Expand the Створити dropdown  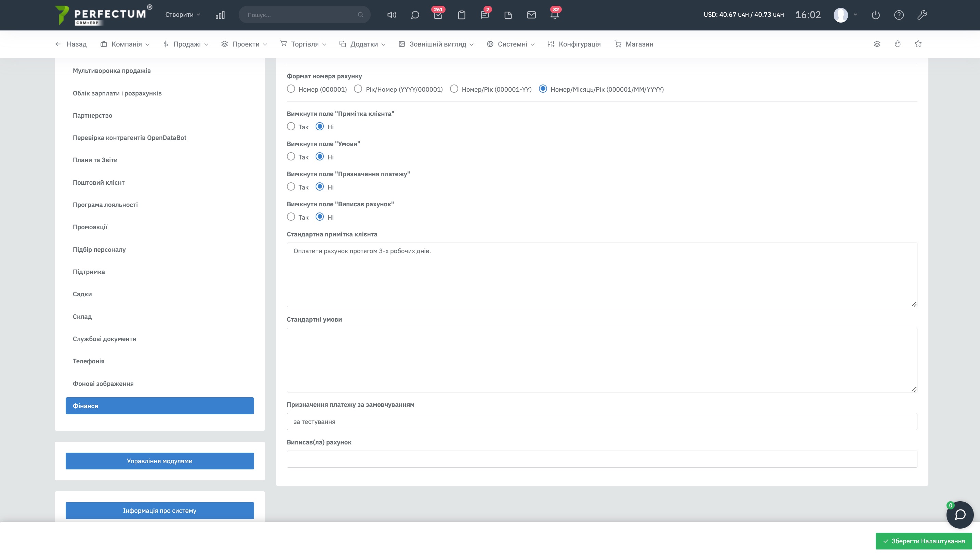pos(182,14)
